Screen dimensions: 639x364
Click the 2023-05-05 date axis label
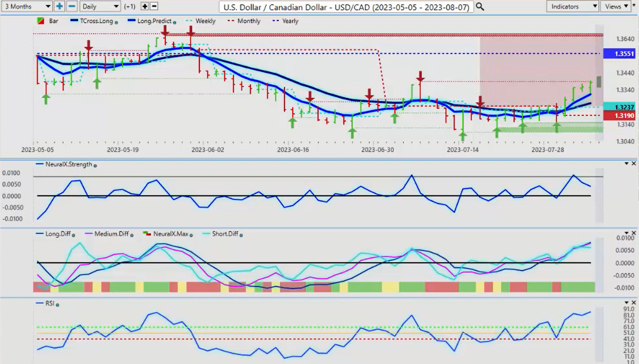tap(37, 150)
